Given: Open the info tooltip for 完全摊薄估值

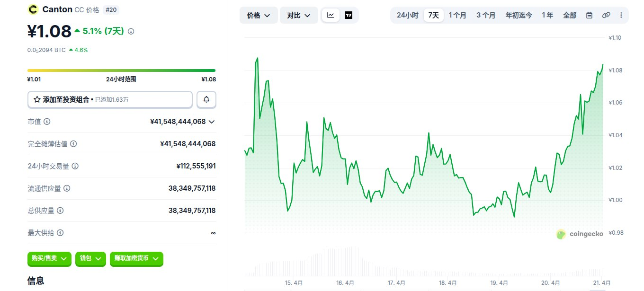Looking at the screenshot, I should [73, 144].
